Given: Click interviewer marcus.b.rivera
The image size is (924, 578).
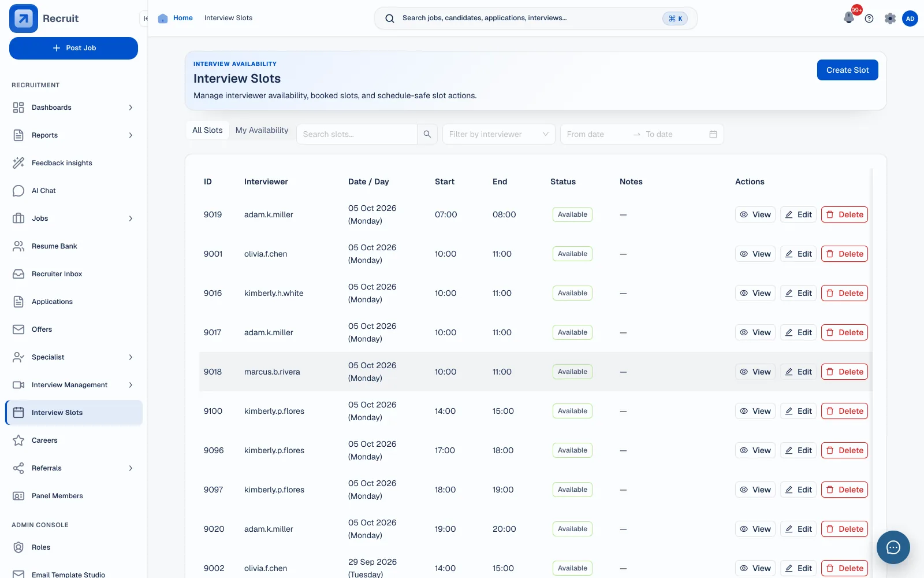Looking at the screenshot, I should [x=272, y=372].
